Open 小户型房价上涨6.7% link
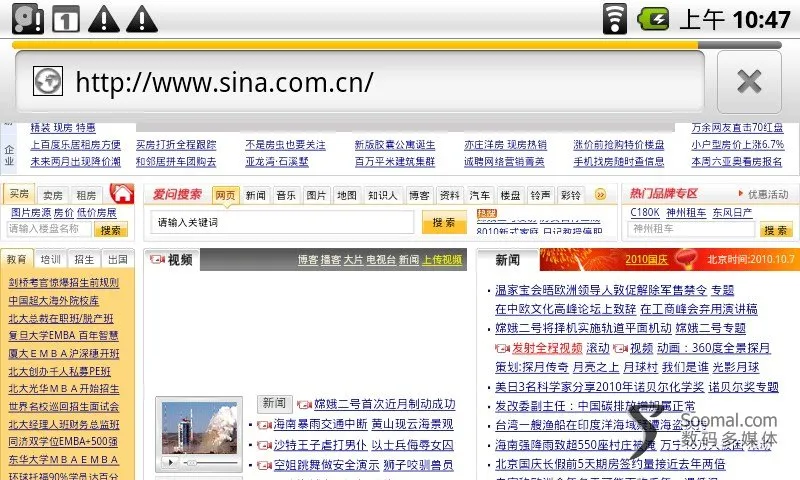Image resolution: width=800 pixels, height=480 pixels. 738,144
